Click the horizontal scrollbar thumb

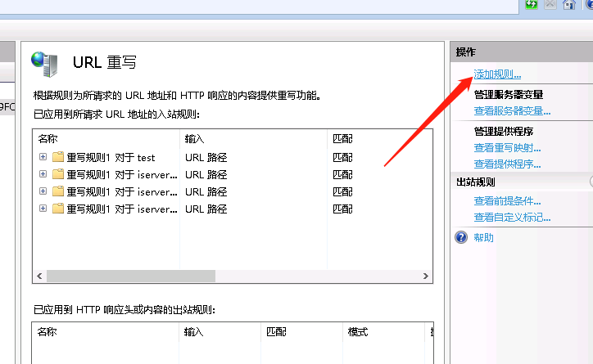click(x=131, y=276)
